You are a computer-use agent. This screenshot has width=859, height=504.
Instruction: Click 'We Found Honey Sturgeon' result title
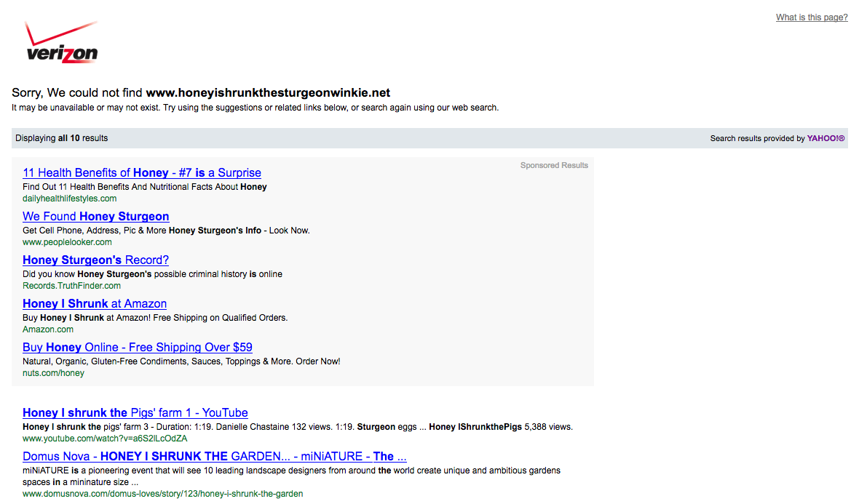[96, 217]
